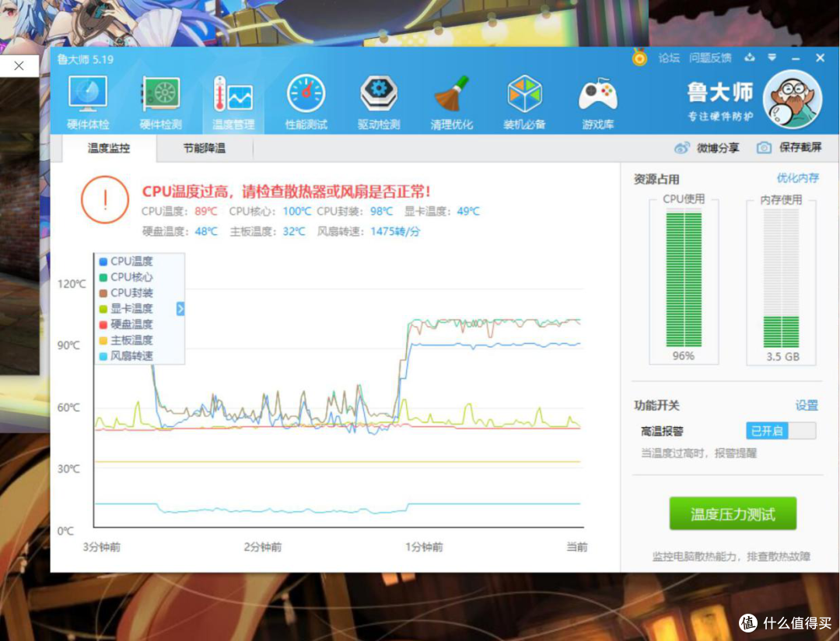Viewport: 840px width, 641px height.
Task: Click the 主板温度 32℃ value
Action: (x=293, y=232)
